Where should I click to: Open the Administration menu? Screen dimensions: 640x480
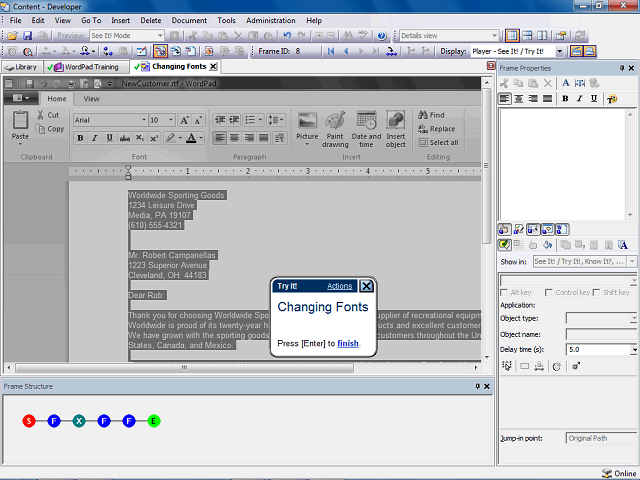pos(270,20)
